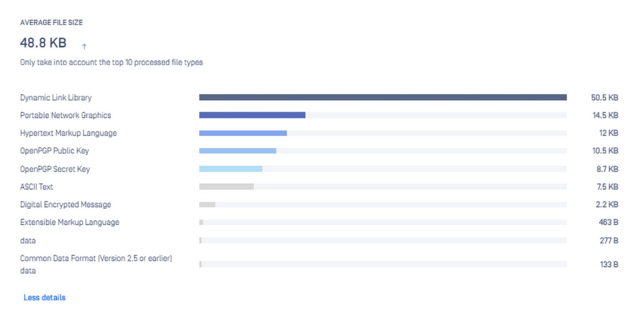The image size is (644, 322).
Task: Select the Portable Network Graphics bar
Action: pyautogui.click(x=252, y=115)
